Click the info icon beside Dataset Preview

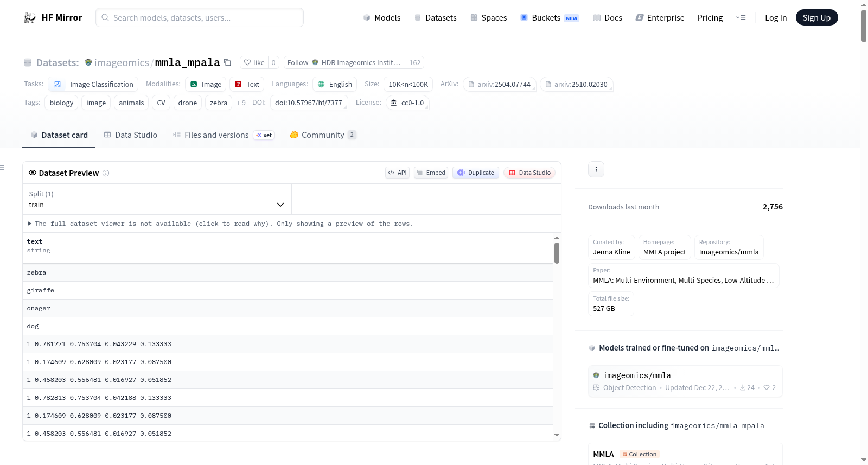106,173
